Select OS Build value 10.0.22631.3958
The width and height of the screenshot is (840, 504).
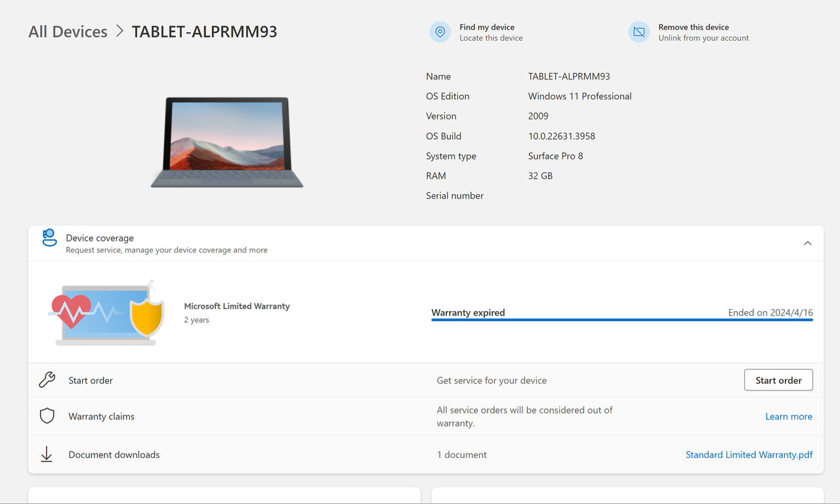coord(562,136)
